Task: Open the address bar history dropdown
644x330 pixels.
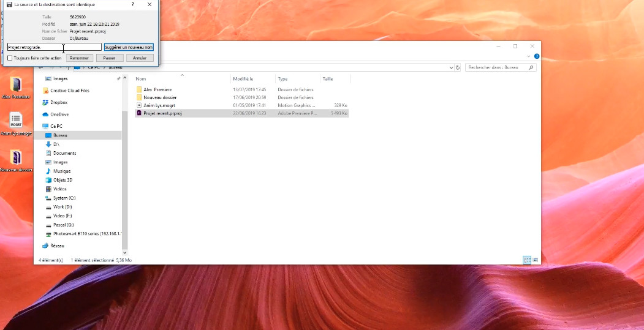Action: (452, 68)
